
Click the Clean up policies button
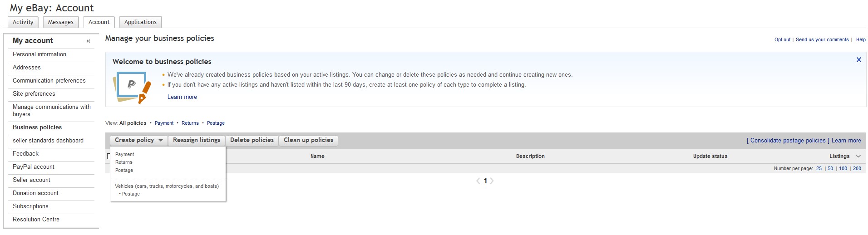pos(309,140)
